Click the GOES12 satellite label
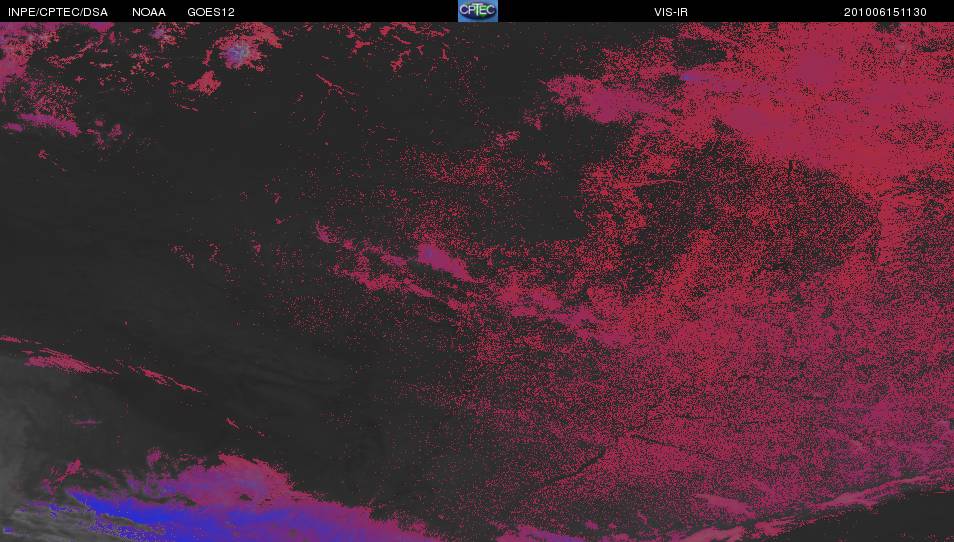The width and height of the screenshot is (954, 542). (x=211, y=12)
